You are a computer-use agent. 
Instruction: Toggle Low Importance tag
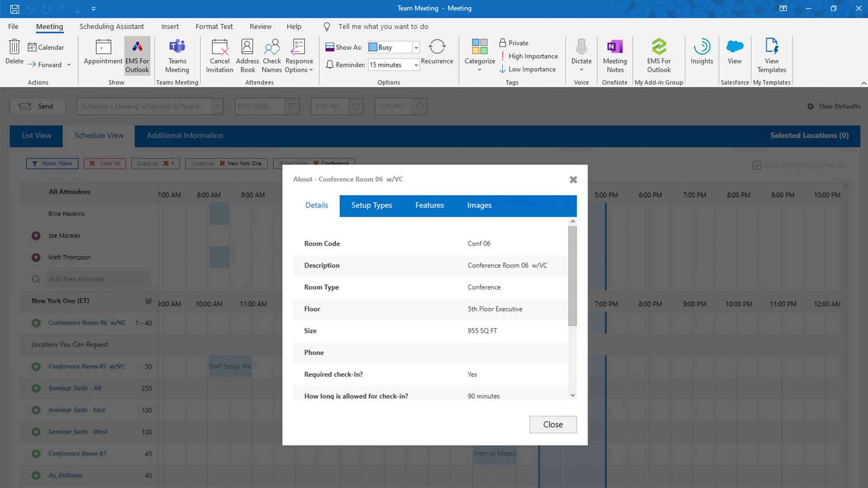pos(527,69)
